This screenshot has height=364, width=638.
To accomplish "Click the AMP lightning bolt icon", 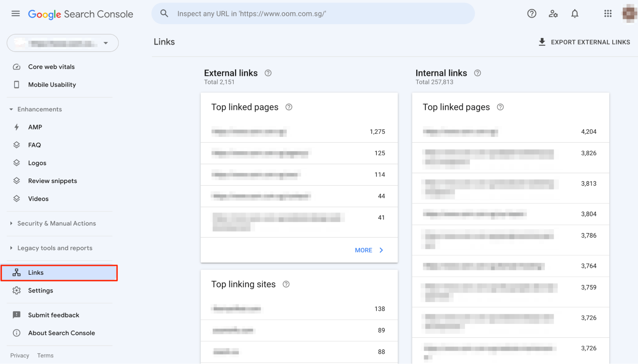I will click(x=17, y=127).
